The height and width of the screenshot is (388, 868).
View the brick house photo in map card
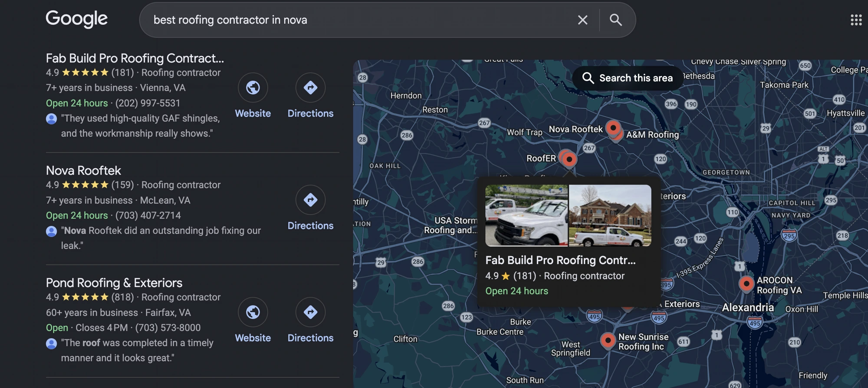tap(610, 216)
